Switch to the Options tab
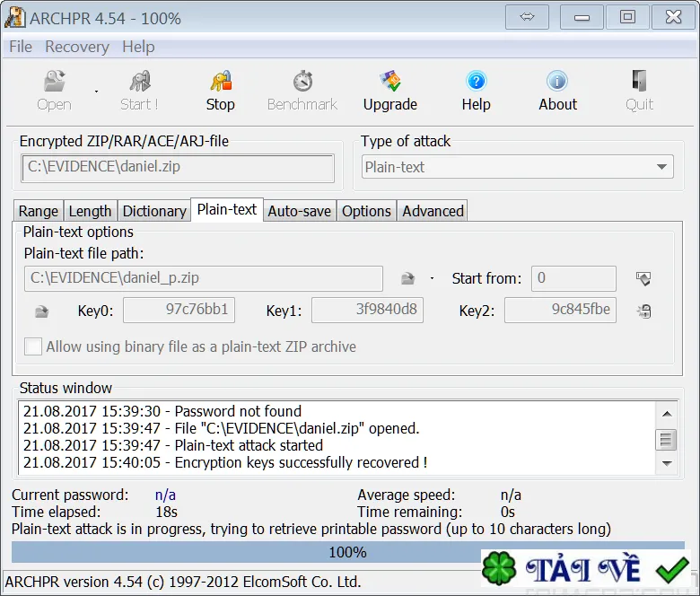This screenshot has height=596, width=700. pyautogui.click(x=366, y=211)
